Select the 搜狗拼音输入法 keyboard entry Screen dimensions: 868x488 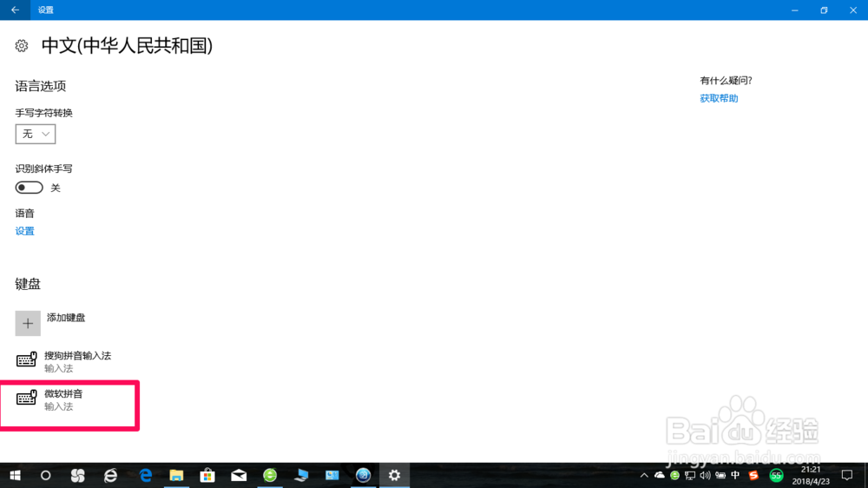[x=69, y=361]
